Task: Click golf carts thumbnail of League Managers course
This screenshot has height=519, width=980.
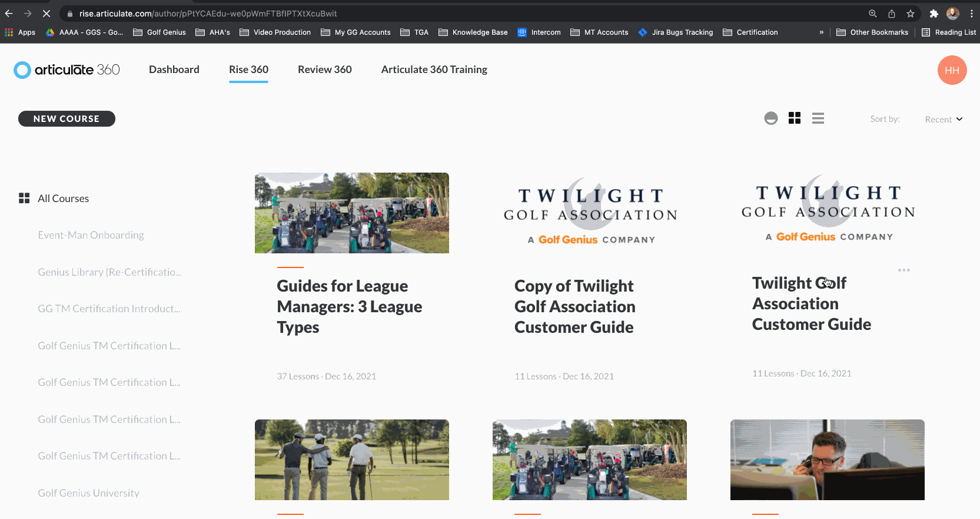Action: 352,213
